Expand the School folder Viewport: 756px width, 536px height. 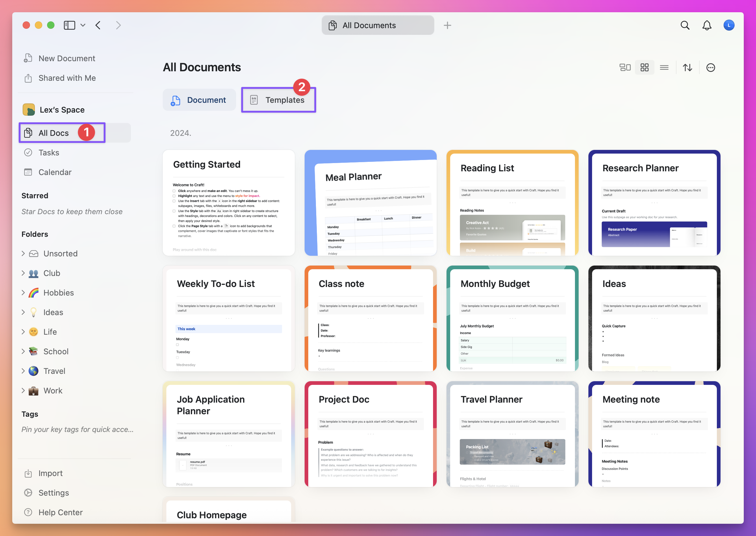(x=23, y=351)
